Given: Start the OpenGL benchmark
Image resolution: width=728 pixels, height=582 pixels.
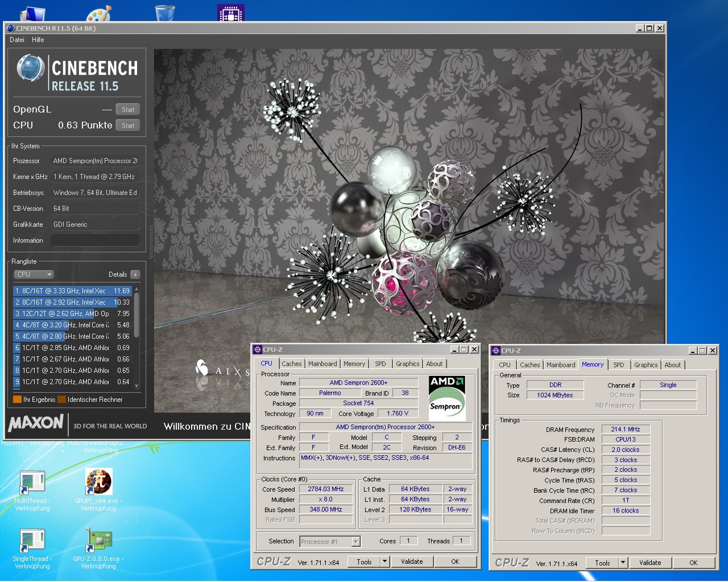Looking at the screenshot, I should (x=128, y=110).
